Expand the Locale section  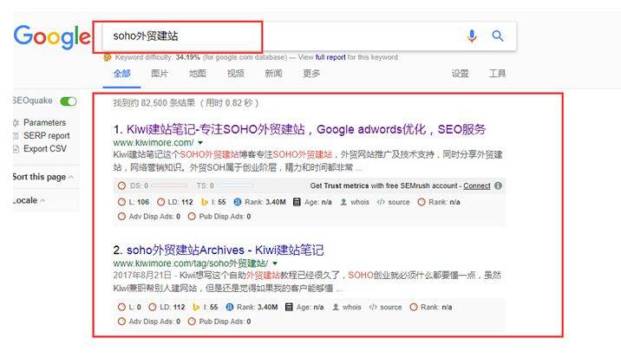tap(29, 200)
